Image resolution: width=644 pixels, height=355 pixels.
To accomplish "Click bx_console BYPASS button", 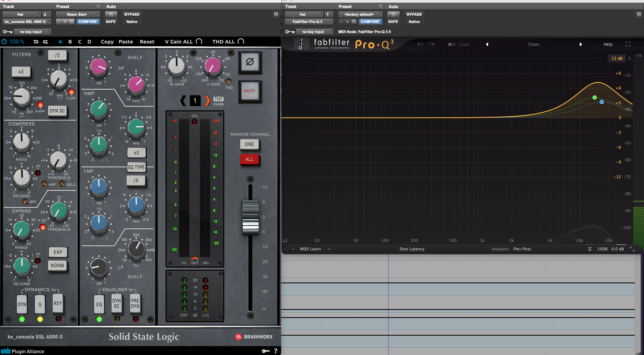I will (x=132, y=14).
